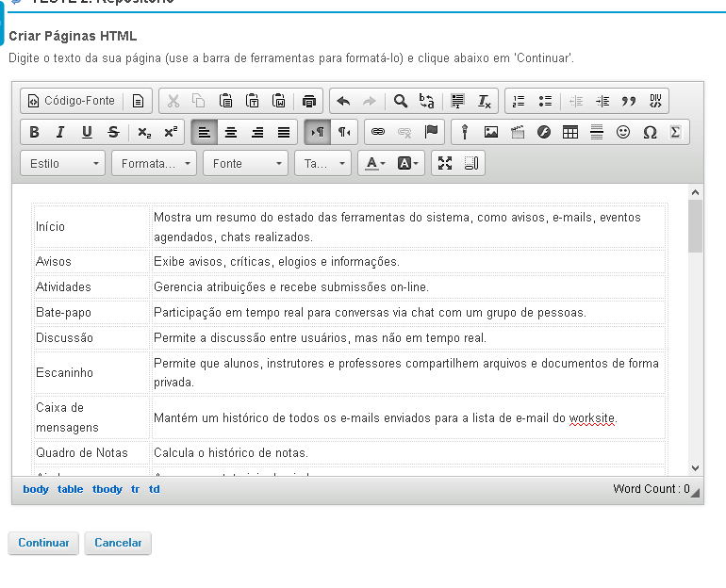Screen dimensions: 726x588
Task: Select the 'tbody' element path item
Action: 107,489
